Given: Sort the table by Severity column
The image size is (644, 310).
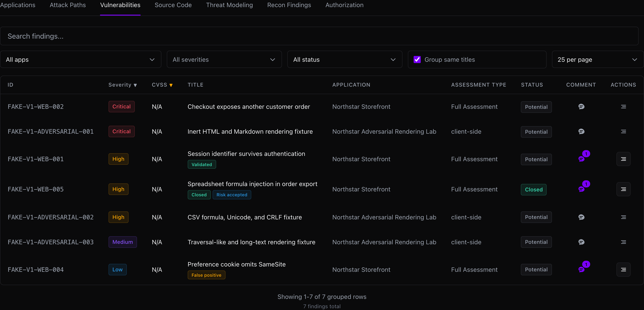Looking at the screenshot, I should click(x=123, y=85).
